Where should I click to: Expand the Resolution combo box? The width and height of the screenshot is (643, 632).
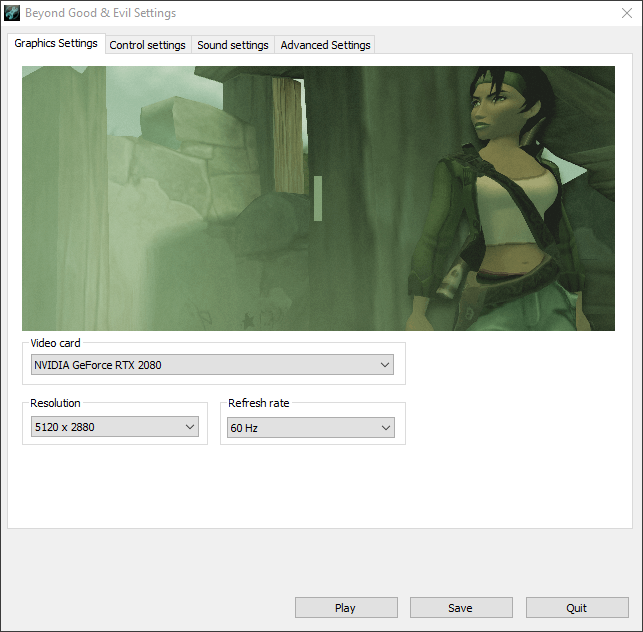(115, 427)
